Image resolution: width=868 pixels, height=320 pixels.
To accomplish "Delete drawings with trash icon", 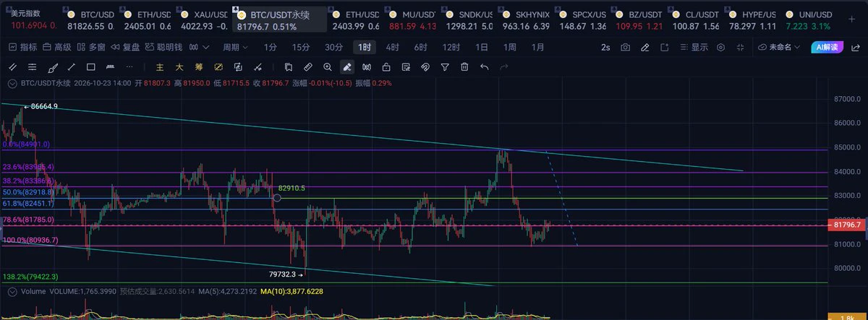I will pyautogui.click(x=464, y=67).
